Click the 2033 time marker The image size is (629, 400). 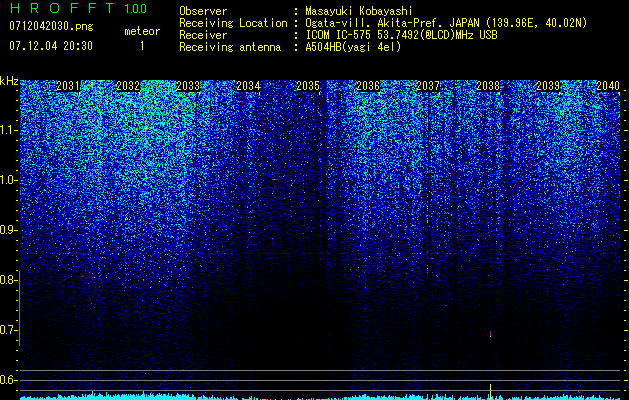[x=188, y=86]
